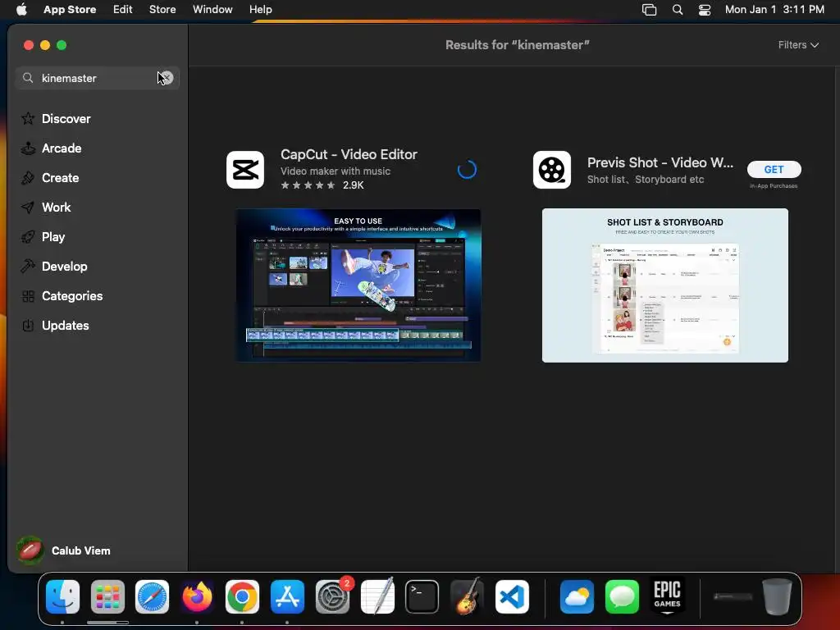
Task: Click the Stage Manager menu bar icon
Action: click(x=650, y=10)
